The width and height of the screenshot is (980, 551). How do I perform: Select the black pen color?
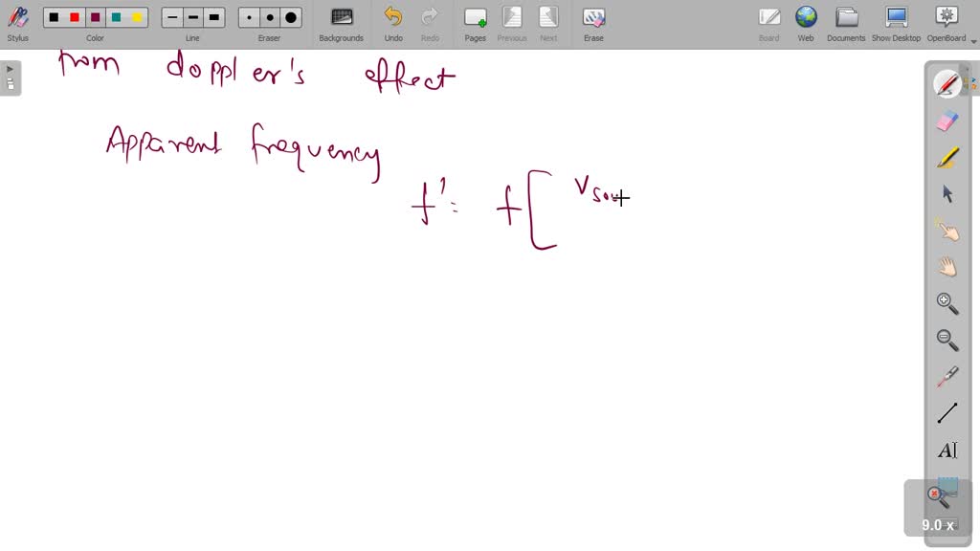point(55,17)
